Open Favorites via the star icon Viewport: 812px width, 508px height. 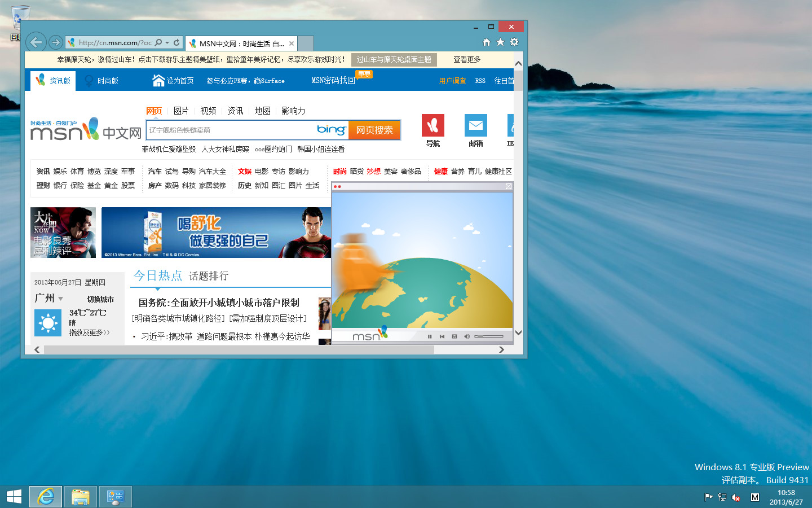pyautogui.click(x=500, y=42)
